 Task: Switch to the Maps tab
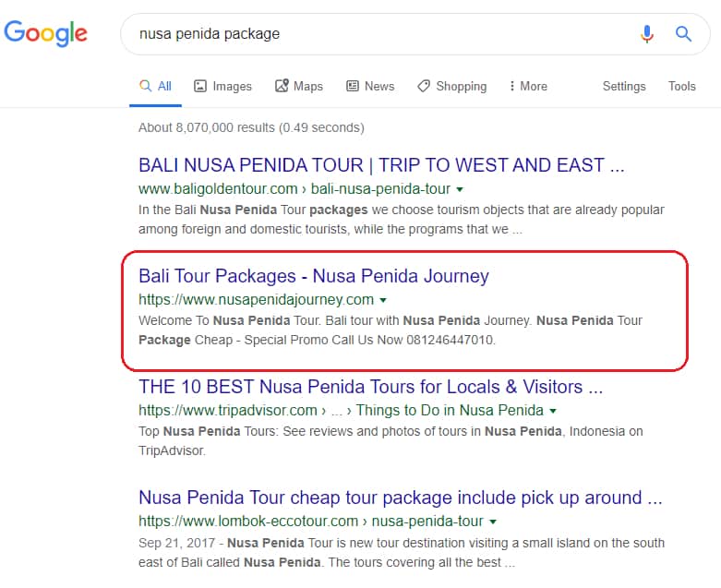click(299, 87)
